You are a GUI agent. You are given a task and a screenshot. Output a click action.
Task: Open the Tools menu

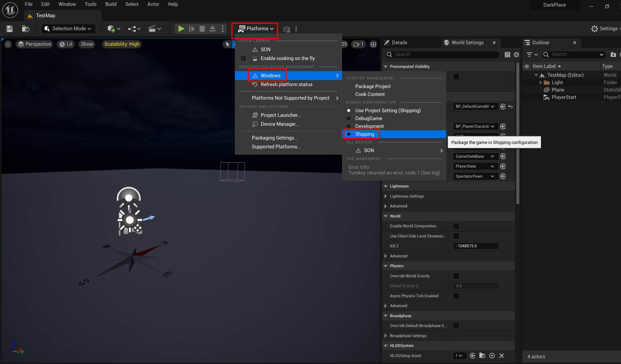90,4
